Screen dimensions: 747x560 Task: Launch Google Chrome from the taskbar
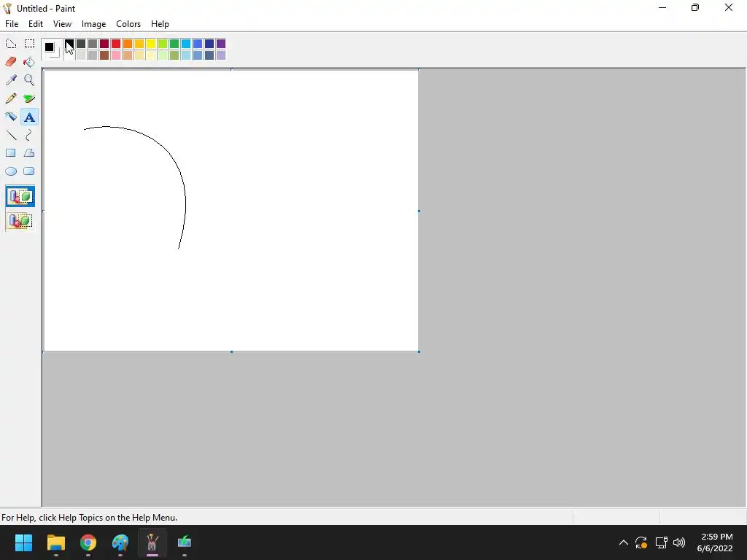(x=88, y=542)
